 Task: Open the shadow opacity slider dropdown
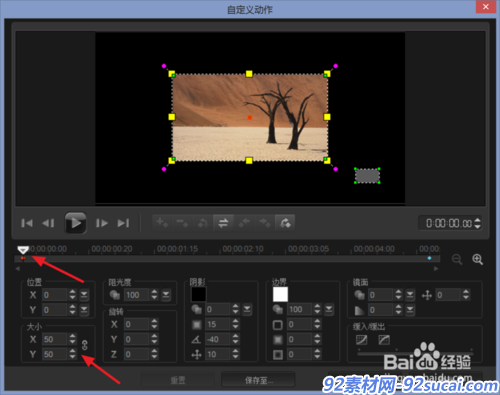(x=247, y=309)
